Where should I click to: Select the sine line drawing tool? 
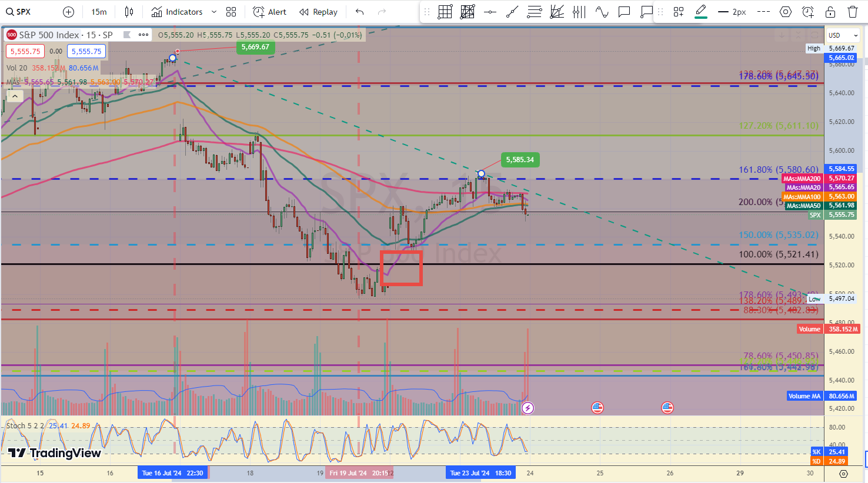tap(602, 12)
